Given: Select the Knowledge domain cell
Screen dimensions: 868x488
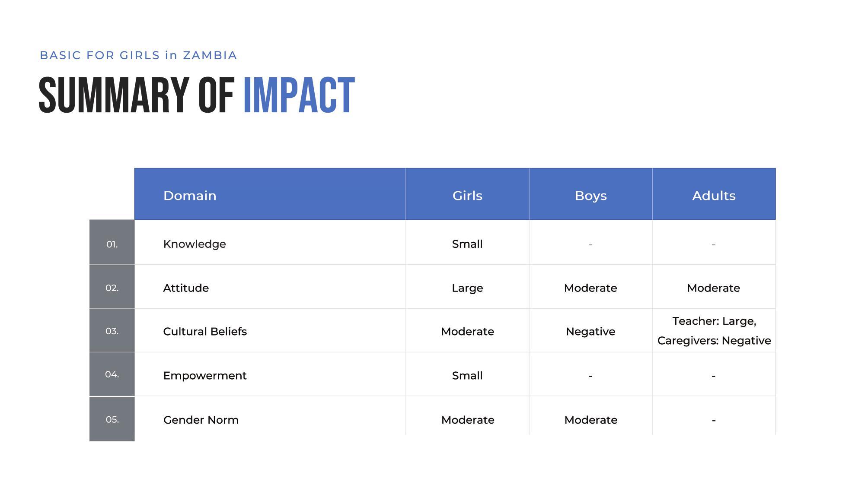Looking at the screenshot, I should pyautogui.click(x=270, y=243).
